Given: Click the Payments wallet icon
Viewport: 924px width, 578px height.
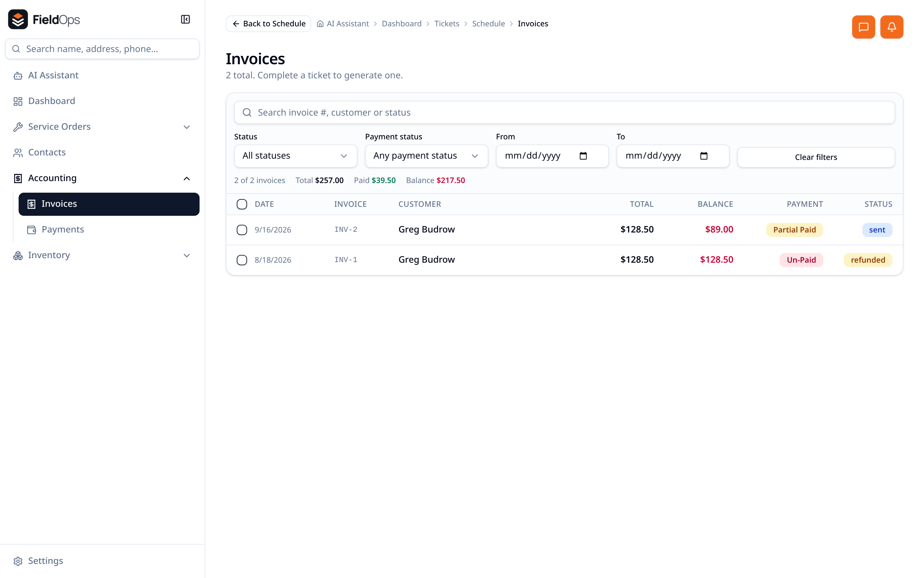Looking at the screenshot, I should (32, 230).
